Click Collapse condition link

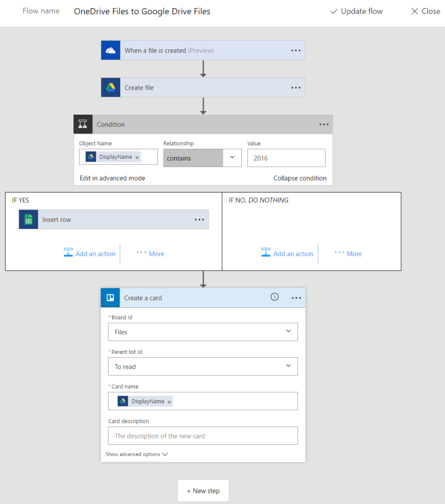300,178
